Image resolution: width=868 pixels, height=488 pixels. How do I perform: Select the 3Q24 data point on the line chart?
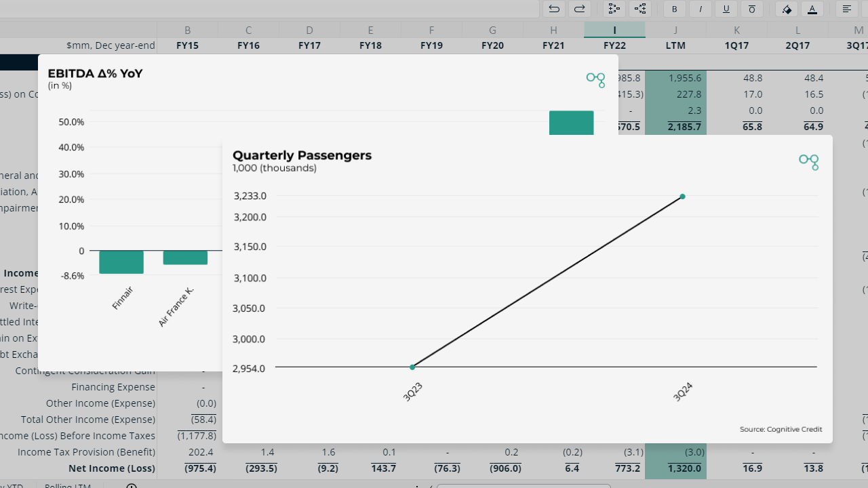(x=682, y=197)
